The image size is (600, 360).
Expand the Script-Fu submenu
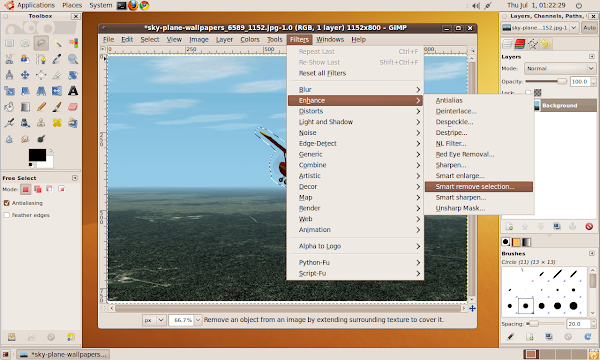pyautogui.click(x=355, y=274)
